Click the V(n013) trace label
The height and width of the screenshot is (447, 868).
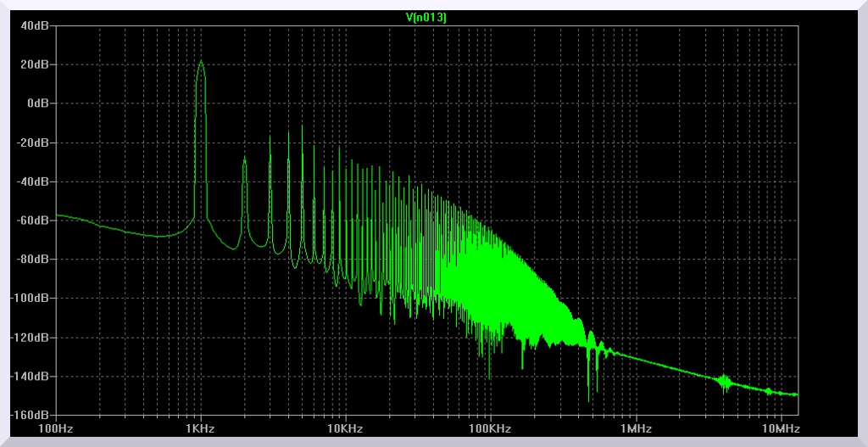(426, 17)
